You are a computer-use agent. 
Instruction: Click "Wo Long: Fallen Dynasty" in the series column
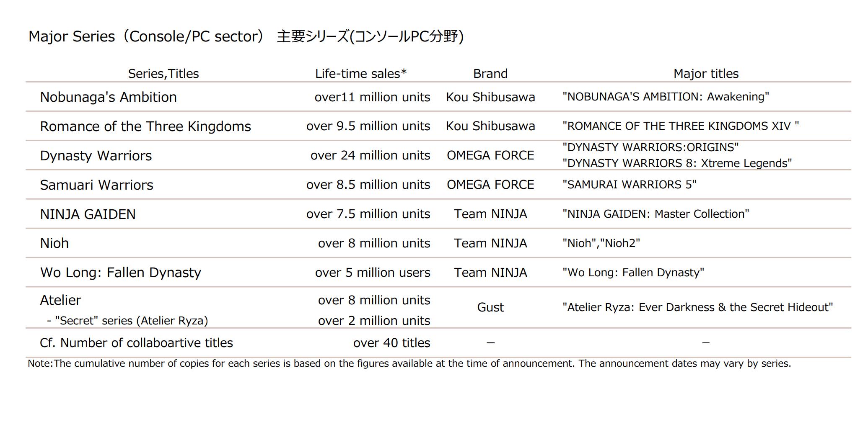(120, 273)
